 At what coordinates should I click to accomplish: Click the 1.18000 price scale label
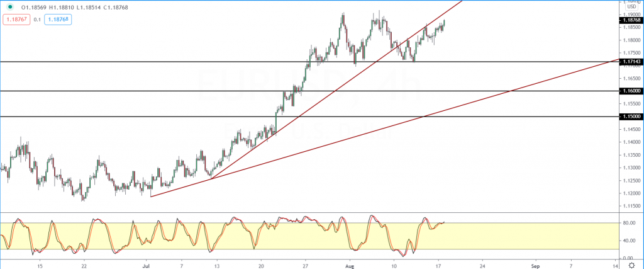631,40
